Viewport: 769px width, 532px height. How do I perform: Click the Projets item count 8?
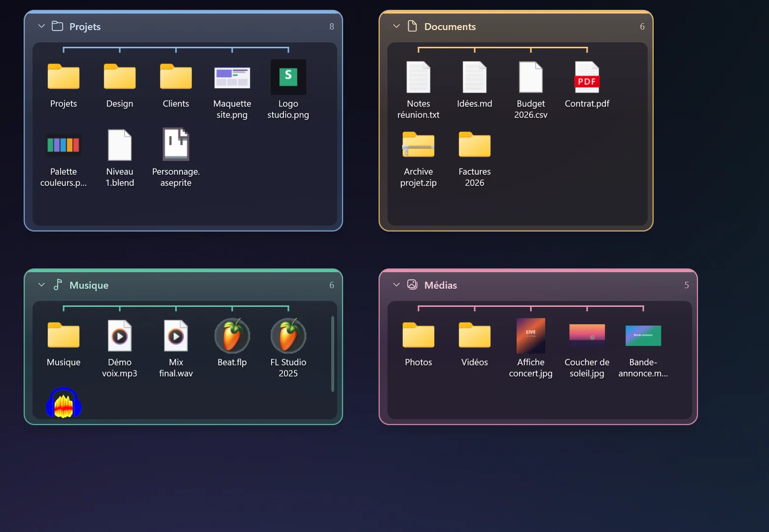click(x=332, y=27)
